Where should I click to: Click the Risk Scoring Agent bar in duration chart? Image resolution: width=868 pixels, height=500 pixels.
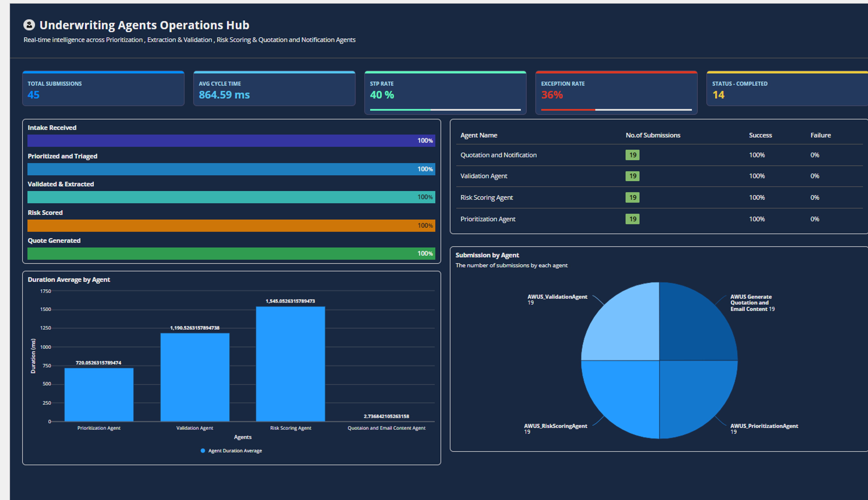pyautogui.click(x=290, y=364)
